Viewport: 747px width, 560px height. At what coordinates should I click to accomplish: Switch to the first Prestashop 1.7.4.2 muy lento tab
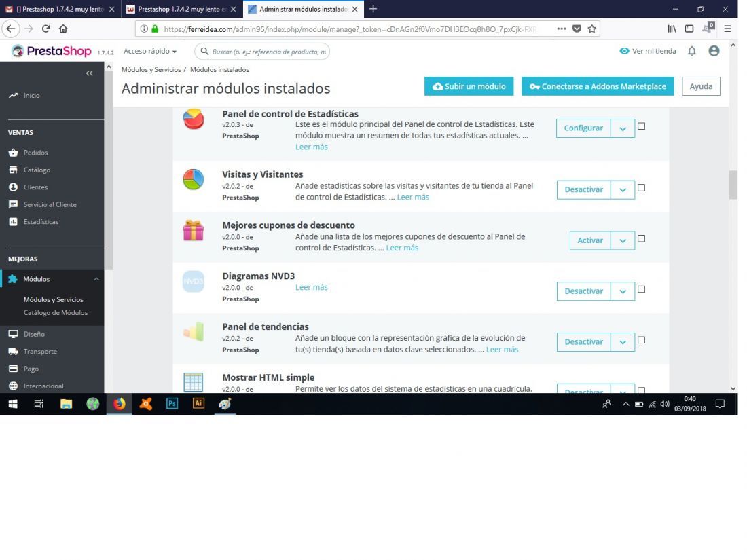coord(60,9)
